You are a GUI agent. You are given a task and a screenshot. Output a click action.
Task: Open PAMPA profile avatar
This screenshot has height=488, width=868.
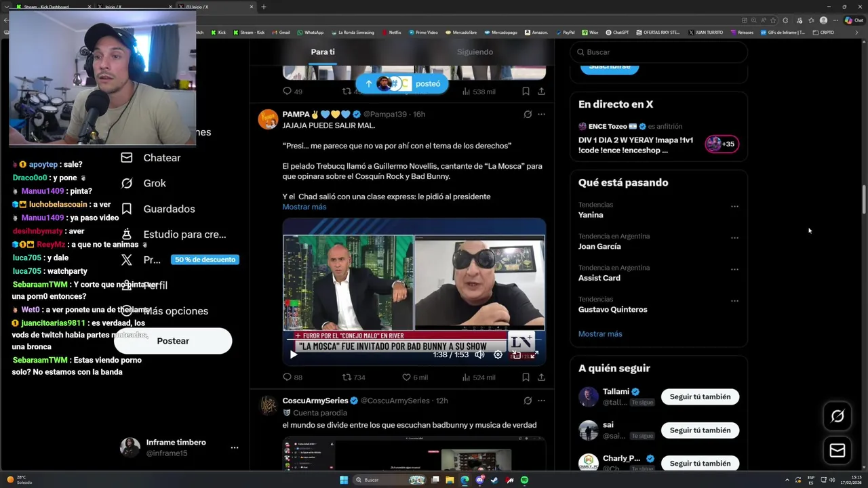[x=268, y=119]
